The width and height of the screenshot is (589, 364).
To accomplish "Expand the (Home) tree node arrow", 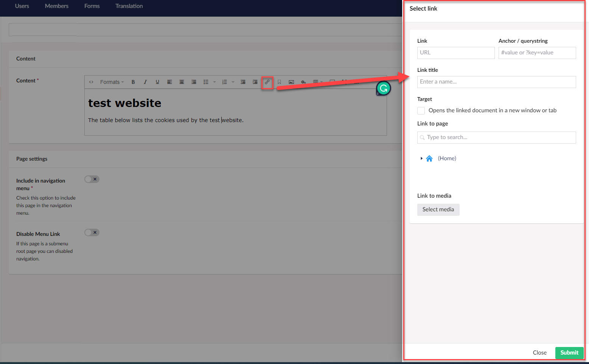I will [421, 158].
